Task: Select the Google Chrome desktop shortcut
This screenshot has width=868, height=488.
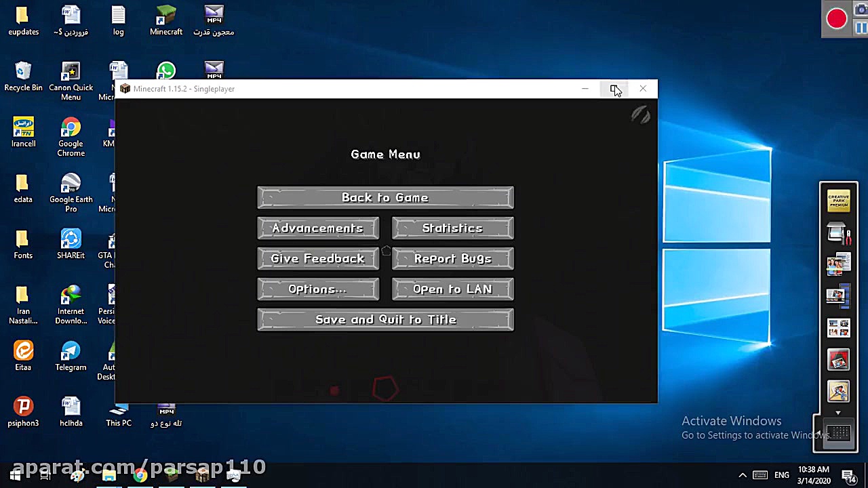Action: point(71,137)
